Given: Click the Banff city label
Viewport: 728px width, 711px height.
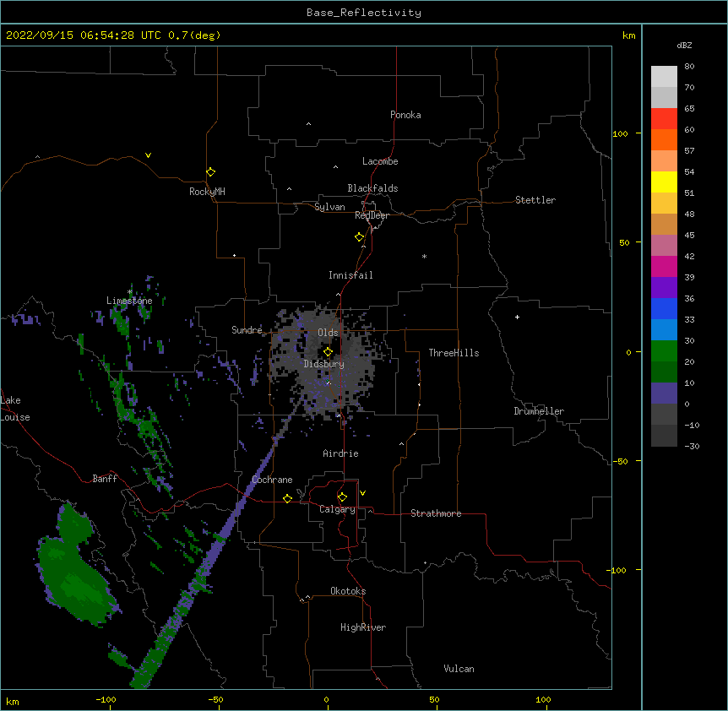Looking at the screenshot, I should 105,479.
